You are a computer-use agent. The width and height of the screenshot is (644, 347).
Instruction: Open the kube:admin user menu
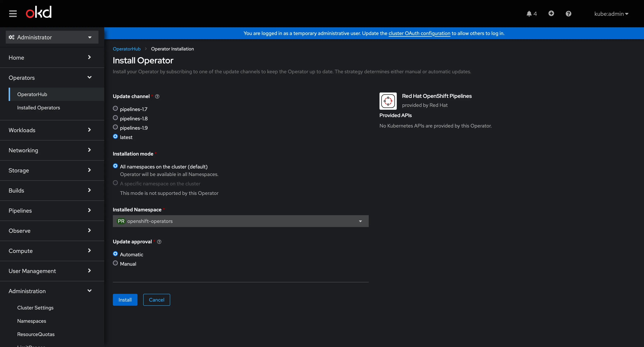(611, 14)
